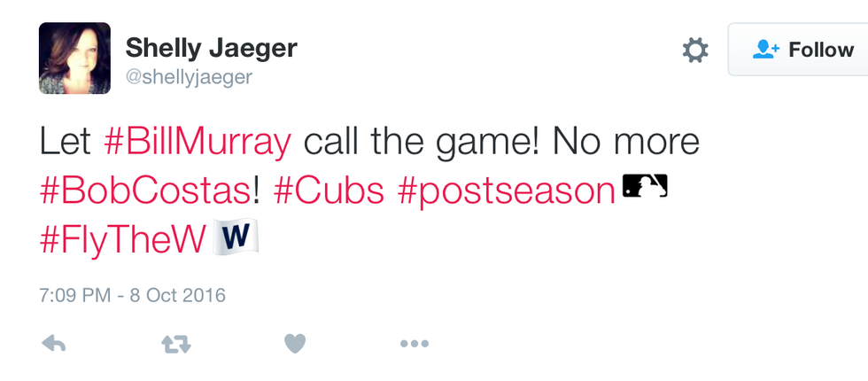The width and height of the screenshot is (868, 381).
Task: Browse the #postseason hashtag
Action: [507, 190]
